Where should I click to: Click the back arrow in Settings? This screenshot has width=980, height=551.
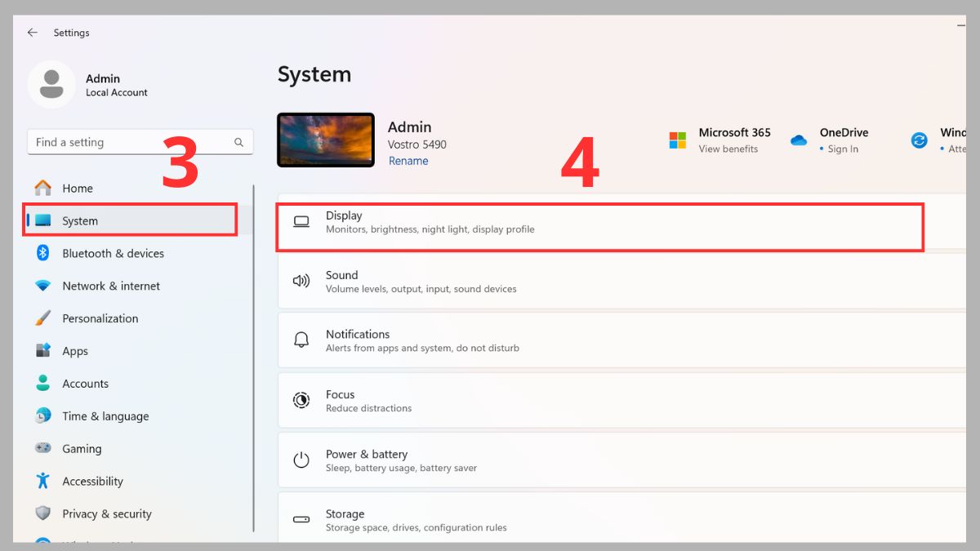(x=32, y=33)
